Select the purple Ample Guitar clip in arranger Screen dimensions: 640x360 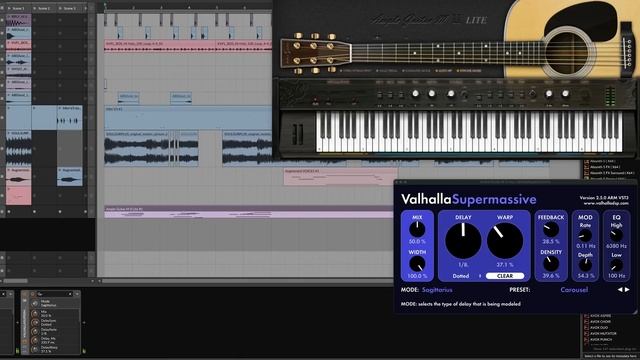click(249, 212)
